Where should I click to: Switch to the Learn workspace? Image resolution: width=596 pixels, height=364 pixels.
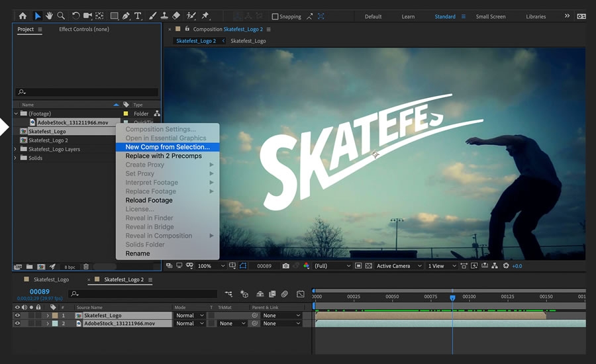pyautogui.click(x=408, y=17)
